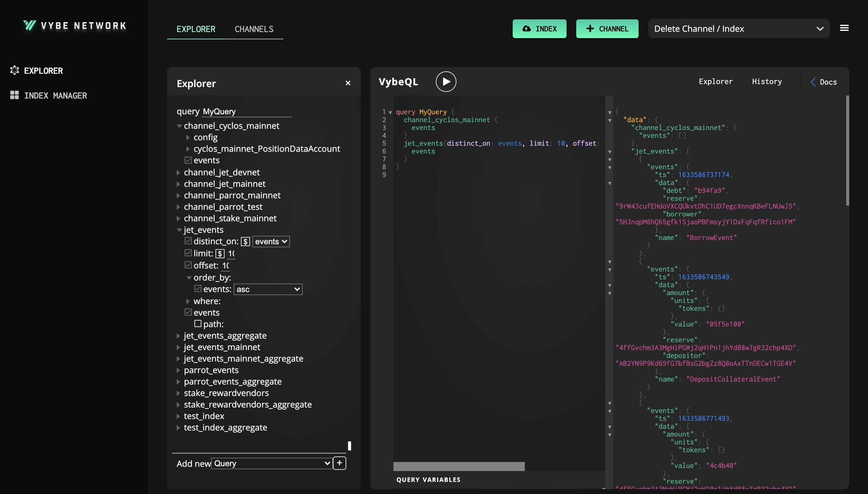Uncheck events under channel_cyclos_mainnet
The width and height of the screenshot is (868, 494).
pyautogui.click(x=188, y=160)
